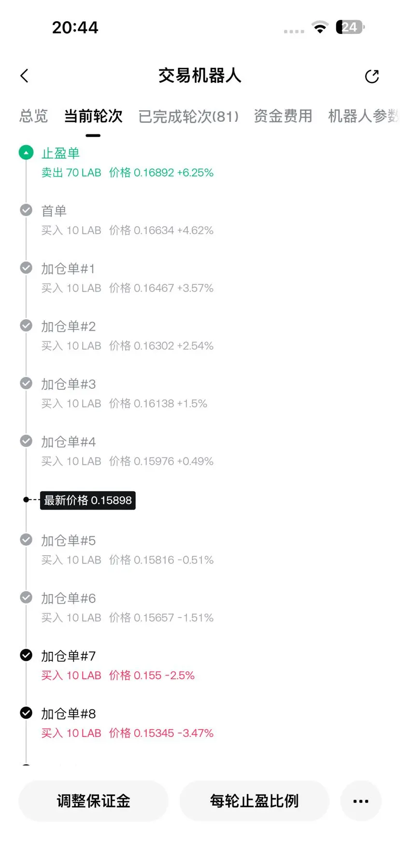Open the 资金费用 tab
Screen dimensions: 400x868
pyautogui.click(x=283, y=116)
